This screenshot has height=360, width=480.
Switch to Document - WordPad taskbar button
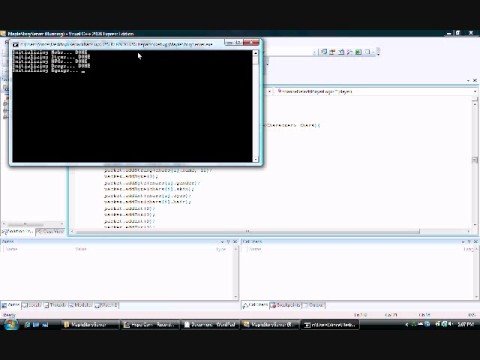point(211,325)
